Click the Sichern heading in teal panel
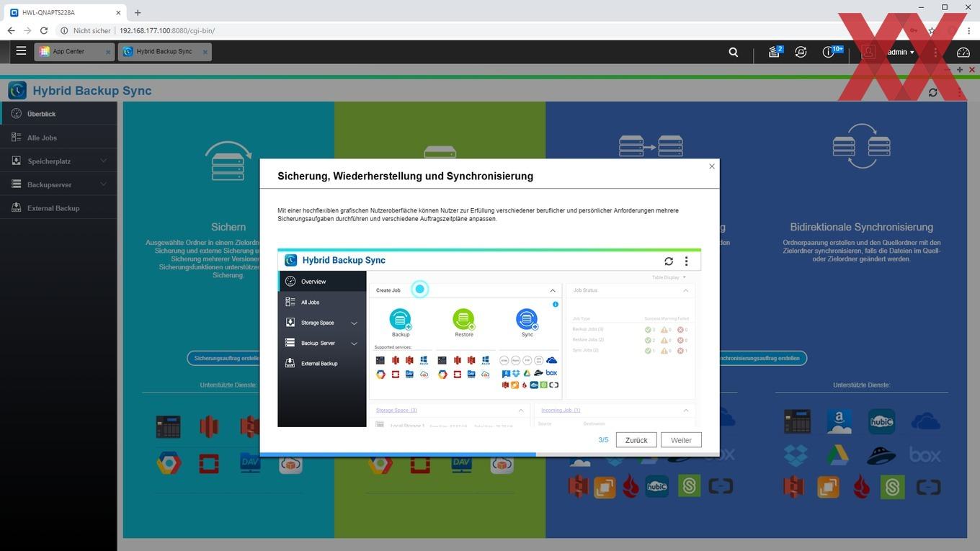The image size is (980, 551). (228, 227)
